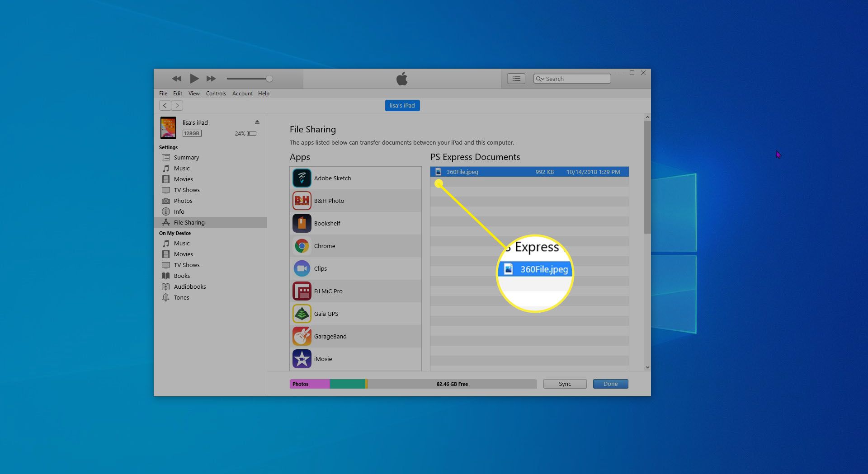
Task: Click the green segment of storage bar
Action: (x=347, y=384)
